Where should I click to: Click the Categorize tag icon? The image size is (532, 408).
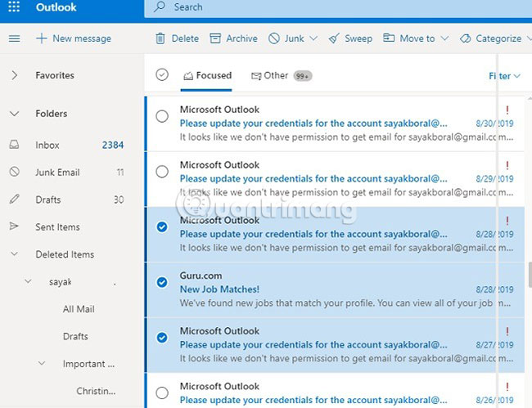(x=465, y=38)
